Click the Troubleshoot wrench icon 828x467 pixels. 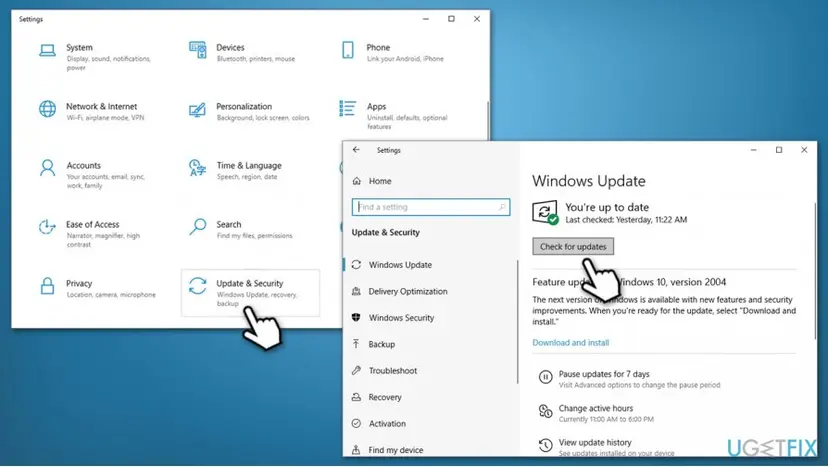pos(356,370)
